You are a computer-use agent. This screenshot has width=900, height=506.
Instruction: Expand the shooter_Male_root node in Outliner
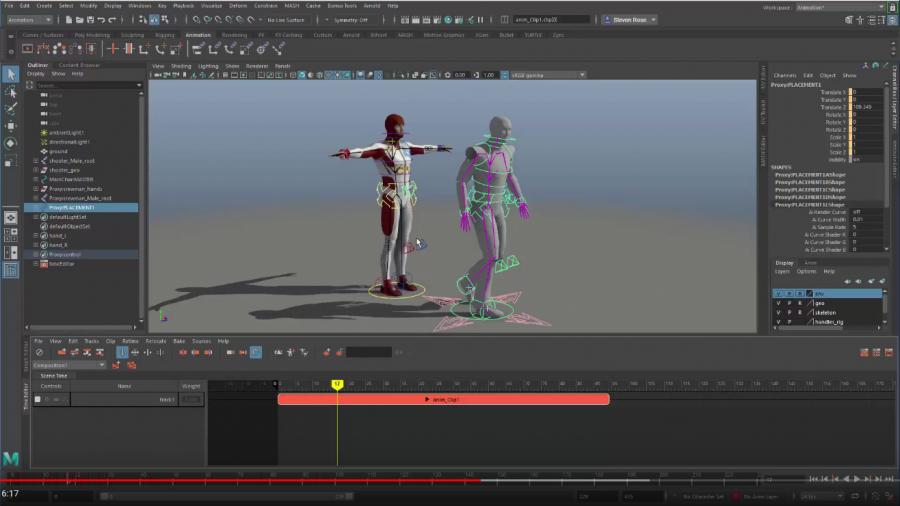pos(36,160)
